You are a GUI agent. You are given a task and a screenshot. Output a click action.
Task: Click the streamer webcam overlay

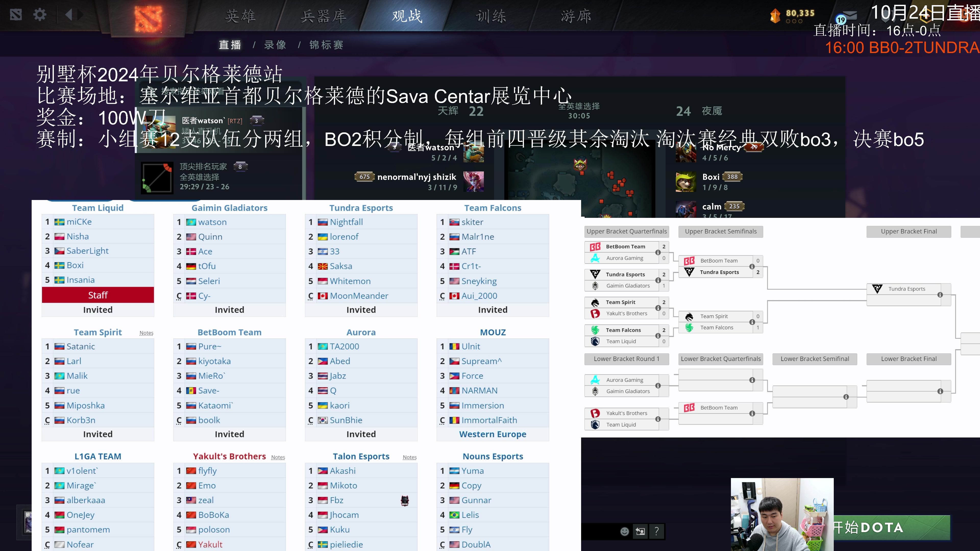(x=782, y=515)
